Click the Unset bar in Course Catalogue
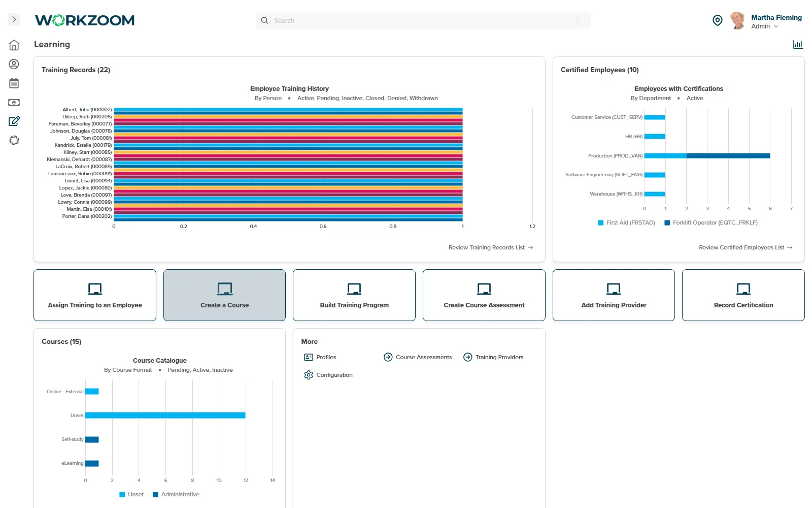Viewport: 812px width, 508px height. click(165, 415)
